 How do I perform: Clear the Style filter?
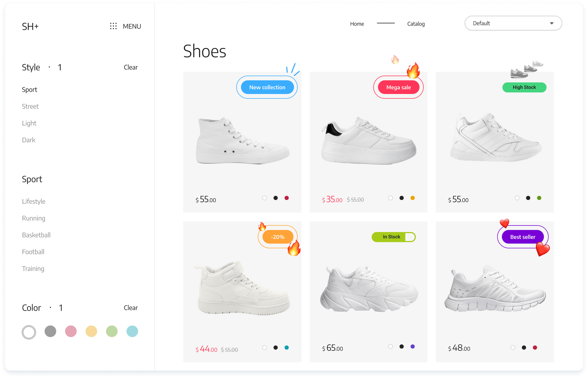(x=130, y=67)
